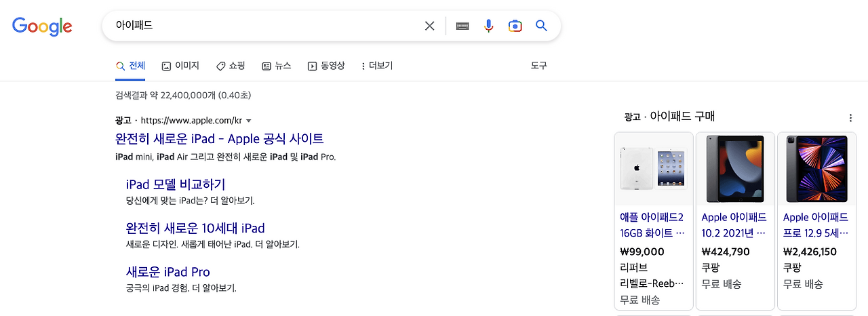The image size is (868, 316).
Task: Open 완전히 새로운 iPad - Apple 공식 사이트 link
Action: pos(220,139)
